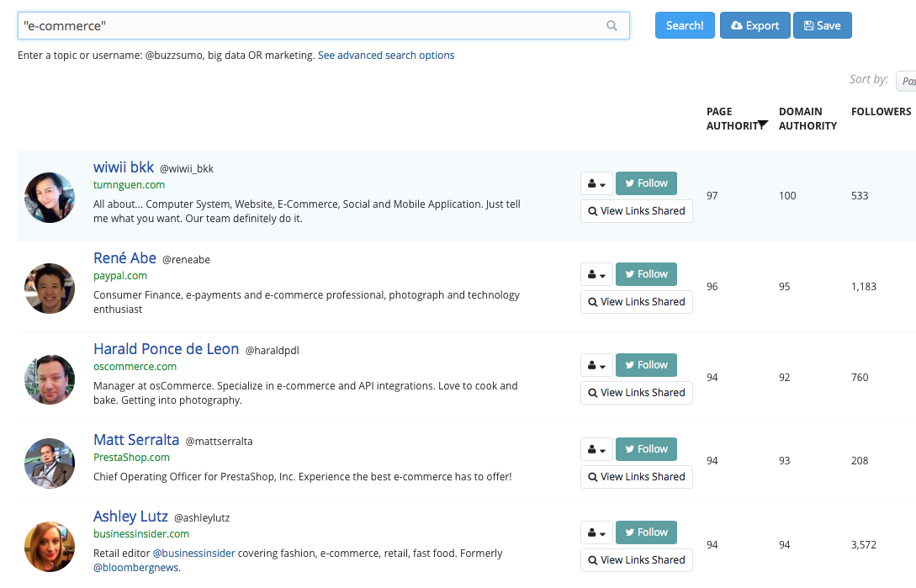Open the @businessinsider mention link

click(194, 554)
